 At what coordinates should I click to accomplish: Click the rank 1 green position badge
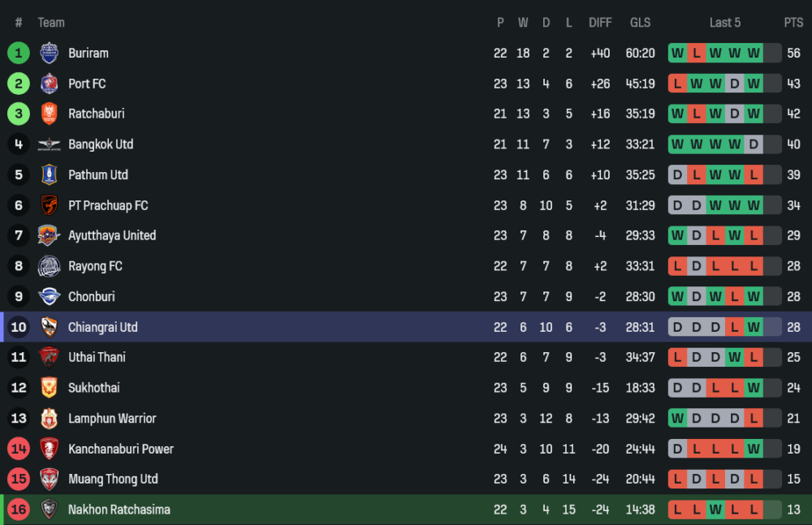[x=19, y=54]
